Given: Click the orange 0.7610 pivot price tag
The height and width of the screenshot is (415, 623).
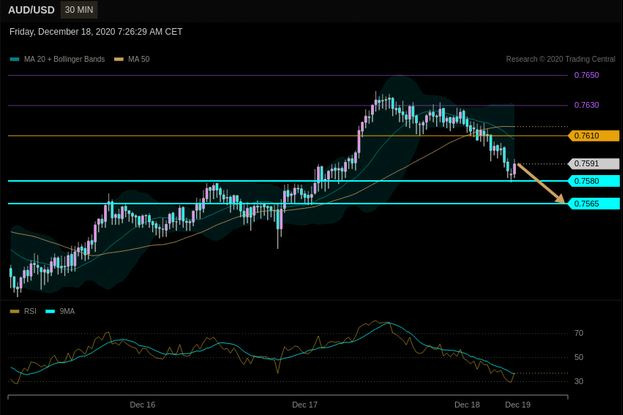Looking at the screenshot, I should [594, 136].
